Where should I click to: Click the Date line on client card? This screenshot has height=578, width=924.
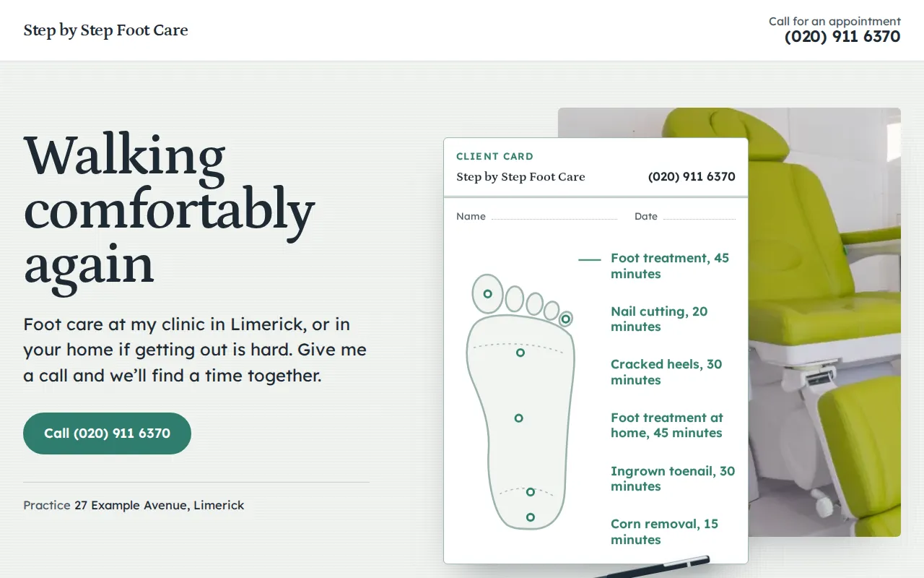tap(685, 217)
